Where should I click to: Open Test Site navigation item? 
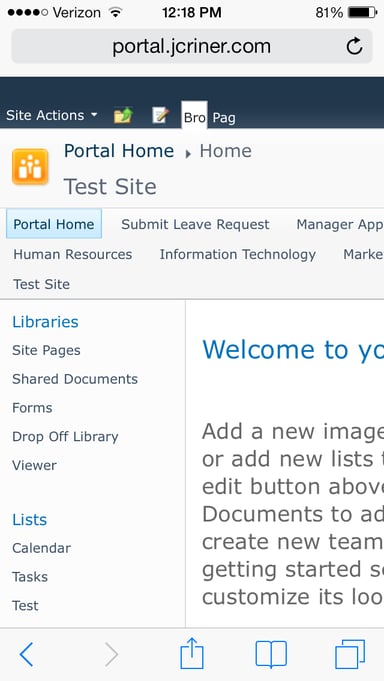(x=42, y=284)
